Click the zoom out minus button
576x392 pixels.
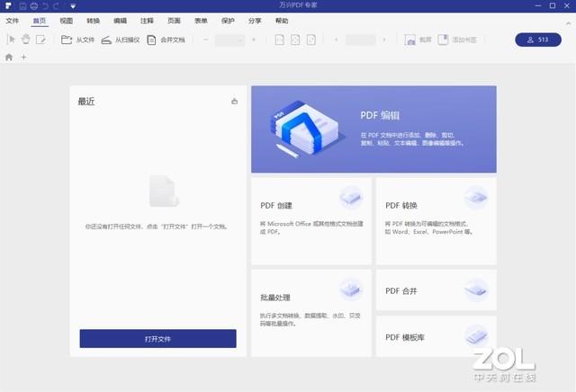206,40
